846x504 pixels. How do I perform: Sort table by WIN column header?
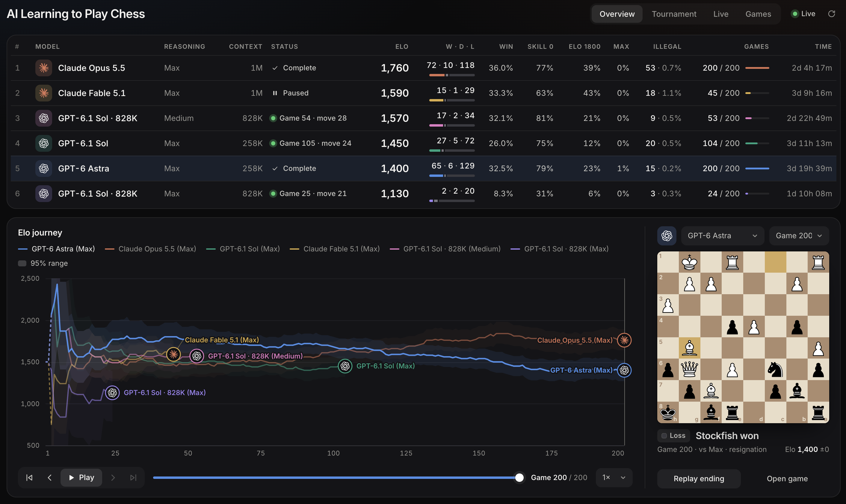tap(506, 46)
